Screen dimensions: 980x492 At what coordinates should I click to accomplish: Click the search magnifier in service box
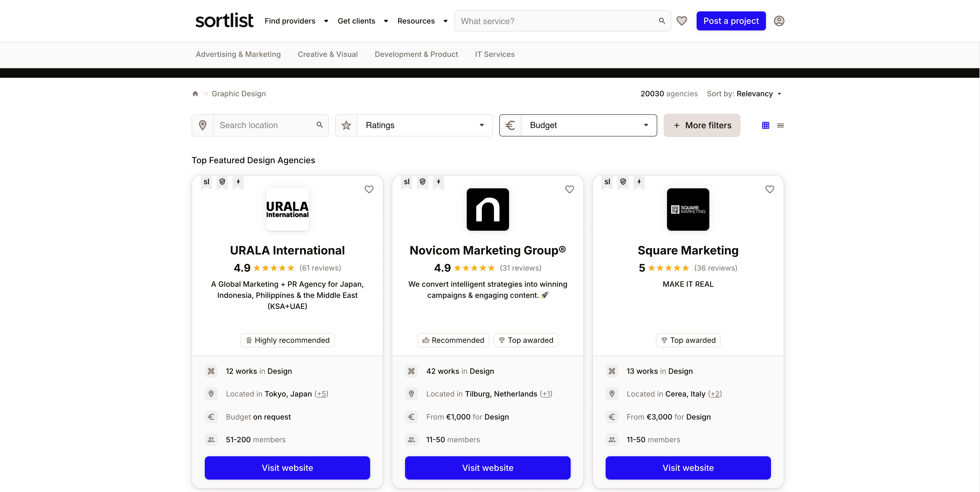coord(661,21)
